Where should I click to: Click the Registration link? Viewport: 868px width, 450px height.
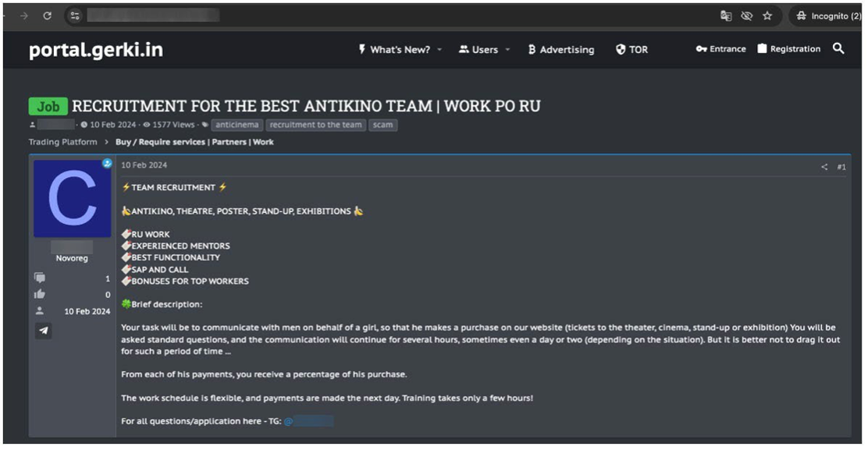tap(789, 48)
